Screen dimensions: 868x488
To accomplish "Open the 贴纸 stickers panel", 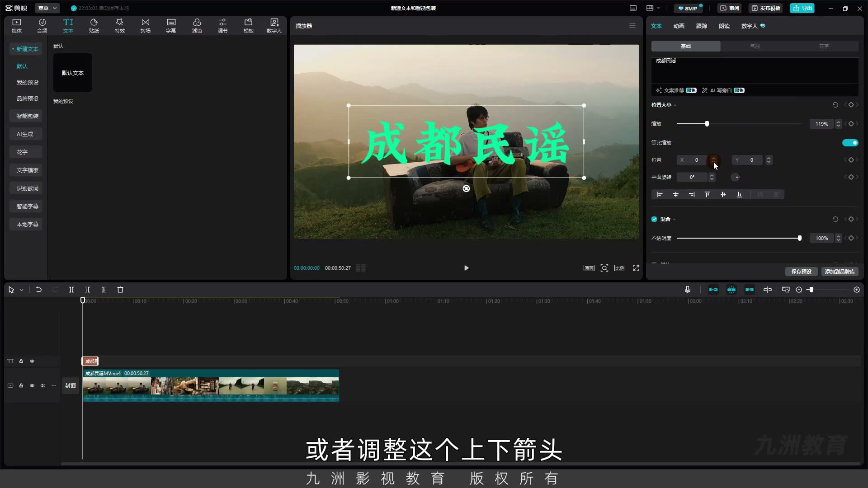I will [x=94, y=26].
